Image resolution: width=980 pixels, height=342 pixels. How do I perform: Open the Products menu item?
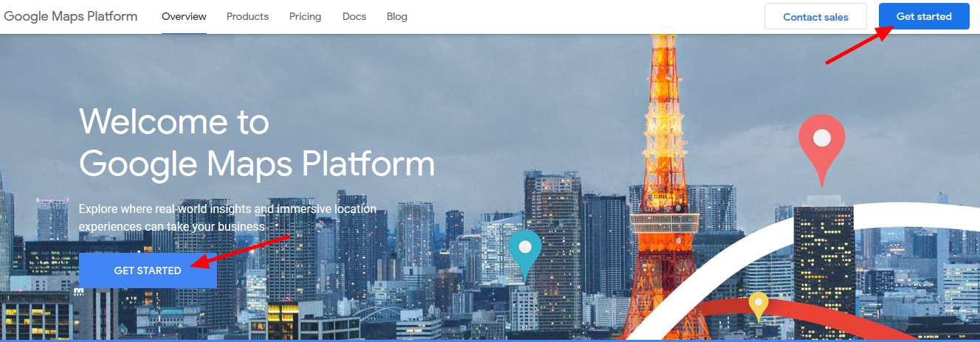click(247, 16)
